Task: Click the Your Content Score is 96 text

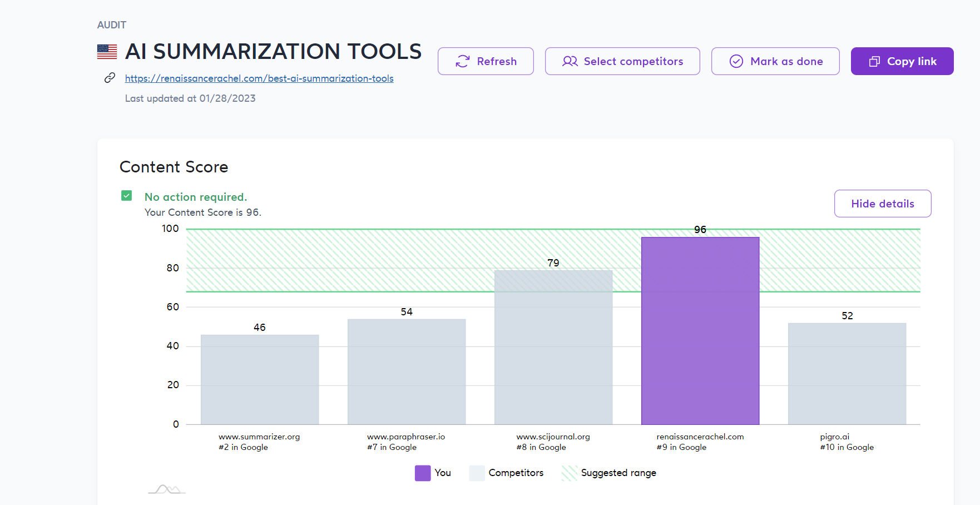Action: pos(203,212)
